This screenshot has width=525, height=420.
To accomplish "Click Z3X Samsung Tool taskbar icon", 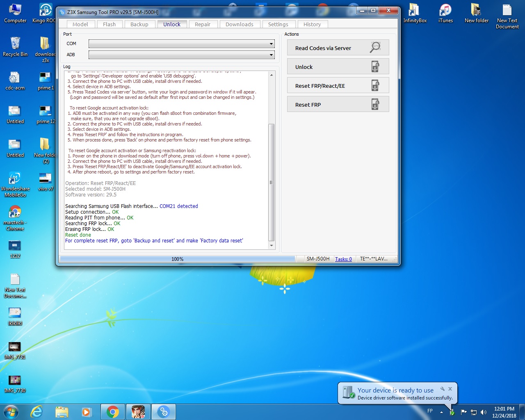I will click(x=164, y=412).
